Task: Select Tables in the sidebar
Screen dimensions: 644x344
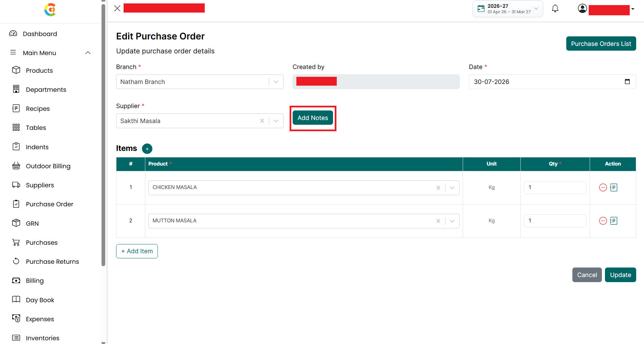Action: tap(36, 127)
